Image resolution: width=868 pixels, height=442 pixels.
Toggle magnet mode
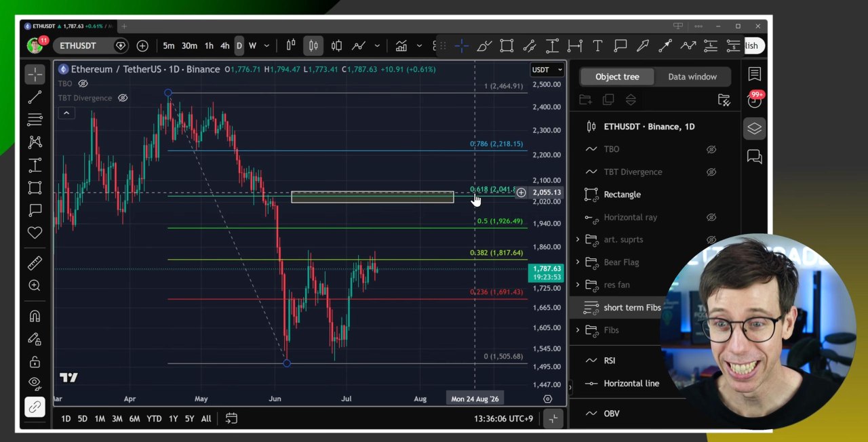[x=35, y=316]
